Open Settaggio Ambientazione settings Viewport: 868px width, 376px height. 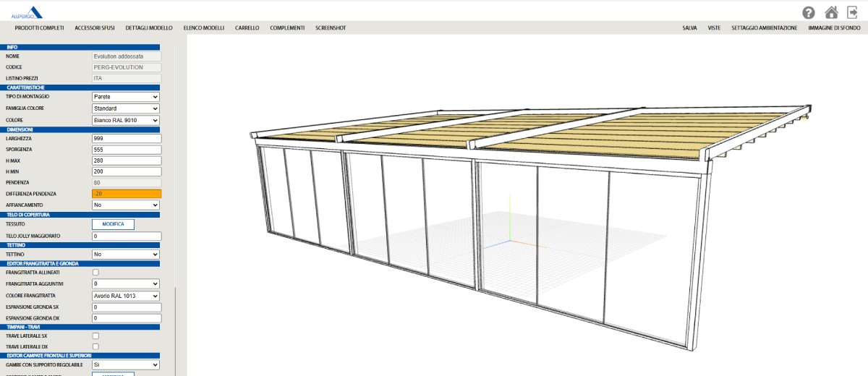pos(764,27)
